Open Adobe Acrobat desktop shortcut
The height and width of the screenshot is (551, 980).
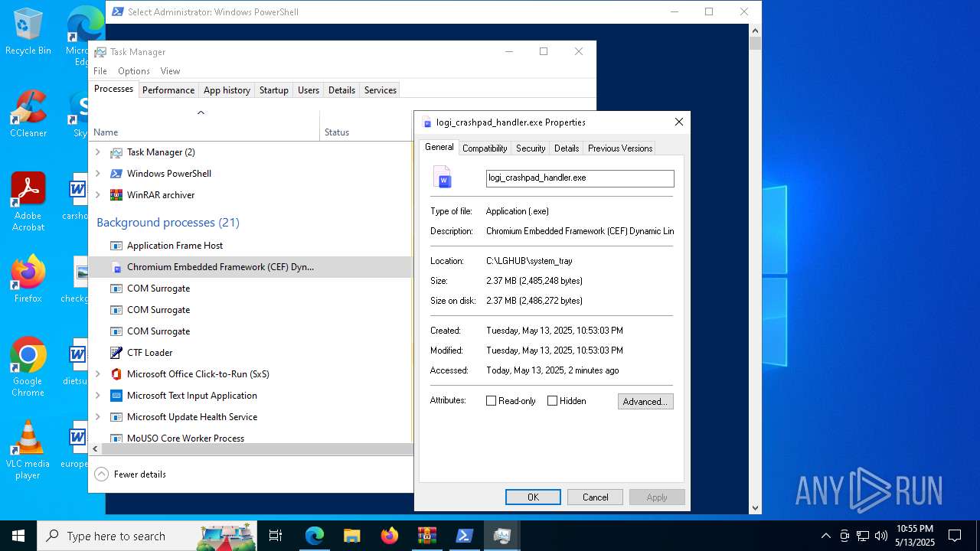(x=28, y=201)
